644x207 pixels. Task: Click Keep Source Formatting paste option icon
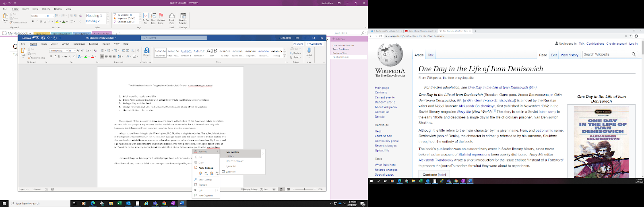[201, 174]
